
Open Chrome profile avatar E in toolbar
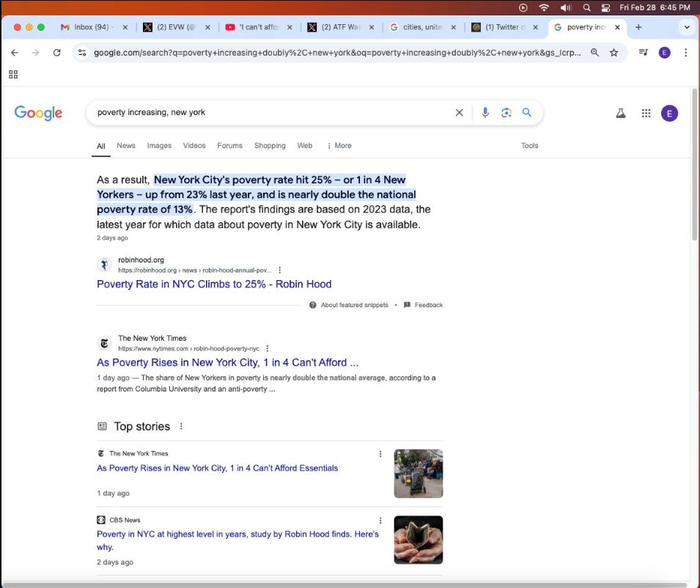click(x=664, y=53)
